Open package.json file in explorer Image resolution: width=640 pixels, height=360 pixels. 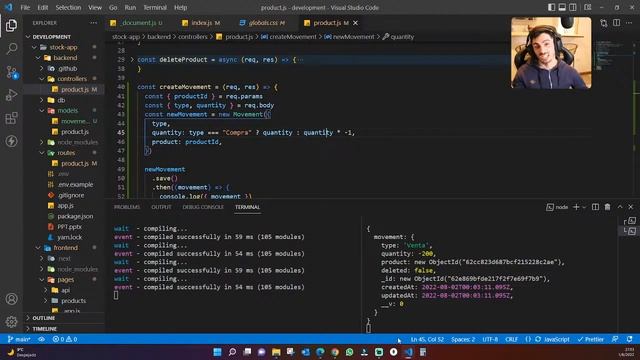(75, 216)
